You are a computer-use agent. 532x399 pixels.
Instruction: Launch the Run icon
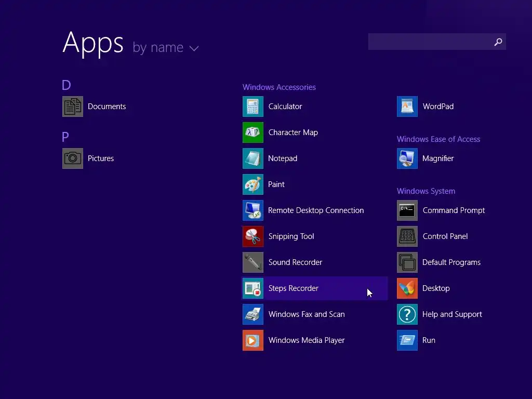click(x=407, y=340)
